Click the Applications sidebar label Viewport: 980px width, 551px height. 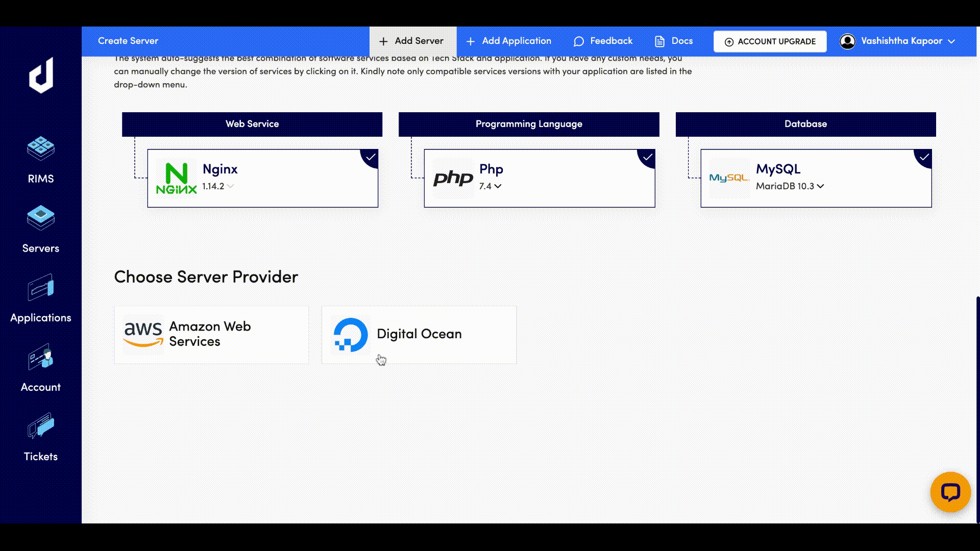pyautogui.click(x=41, y=318)
